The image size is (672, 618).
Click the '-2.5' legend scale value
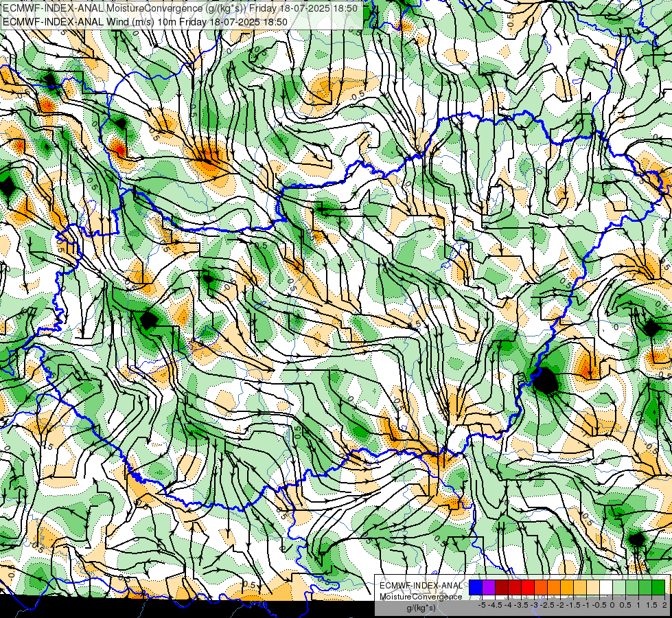546,605
